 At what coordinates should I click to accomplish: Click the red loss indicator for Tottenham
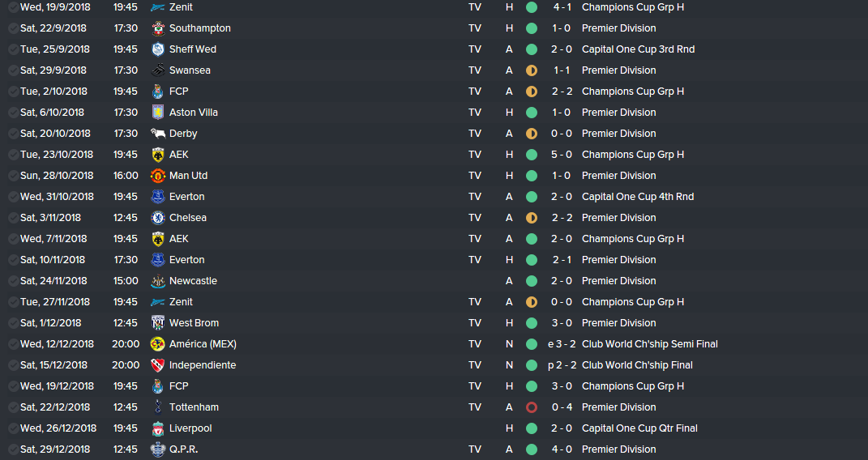[532, 407]
